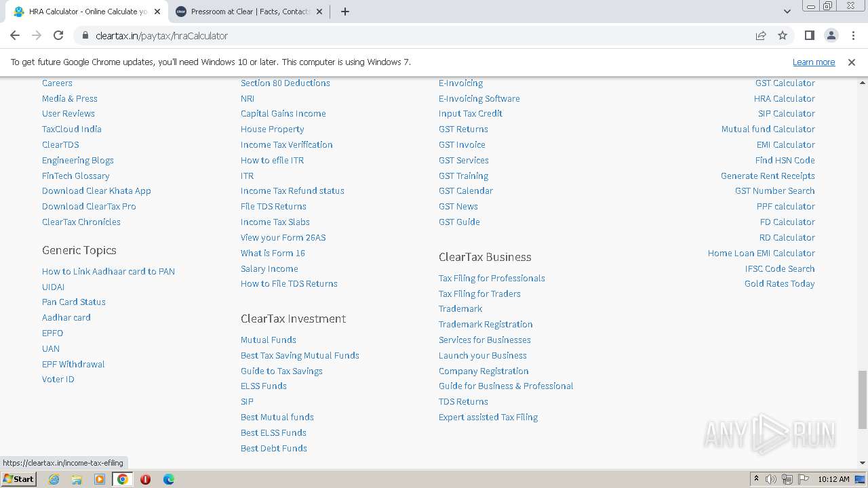Screen dimensions: 868x488
Task: Open the file explorer taskbar icon
Action: [77, 479]
